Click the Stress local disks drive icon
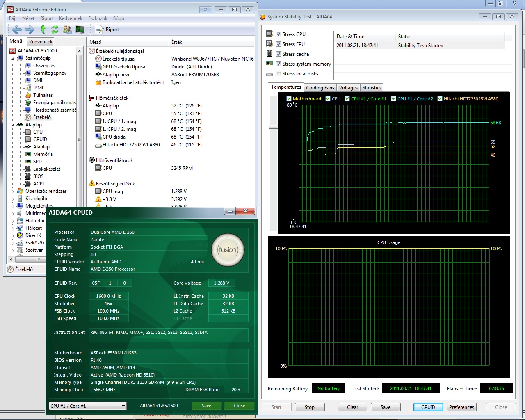Viewport: 525px width, 420px height. pos(269,74)
